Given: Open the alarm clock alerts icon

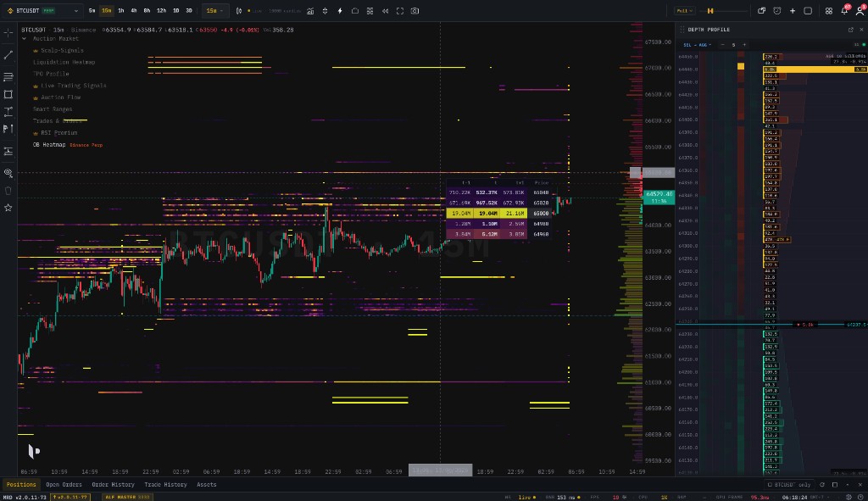Looking at the screenshot, I should pos(777,11).
